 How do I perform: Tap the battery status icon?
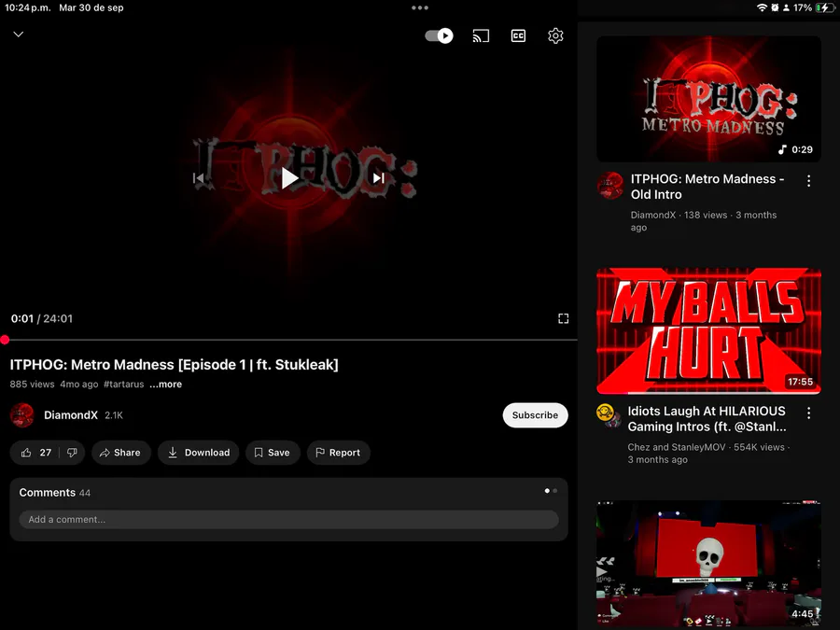824,7
